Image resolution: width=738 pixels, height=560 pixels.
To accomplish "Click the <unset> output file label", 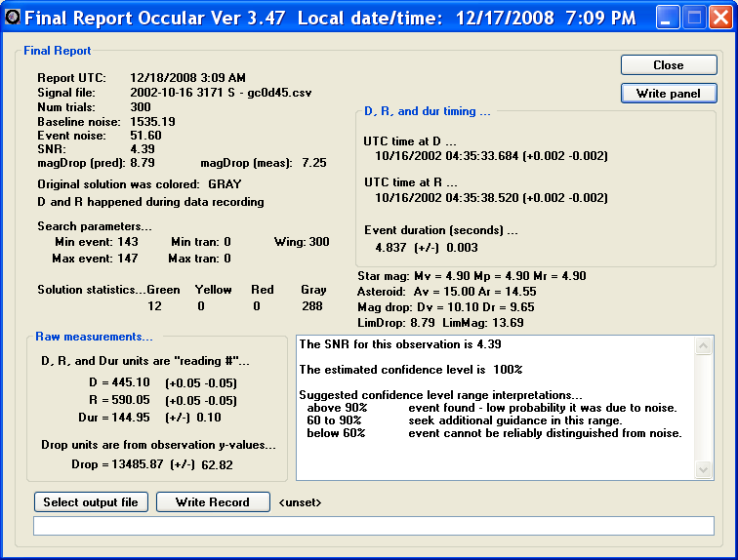I will point(300,502).
